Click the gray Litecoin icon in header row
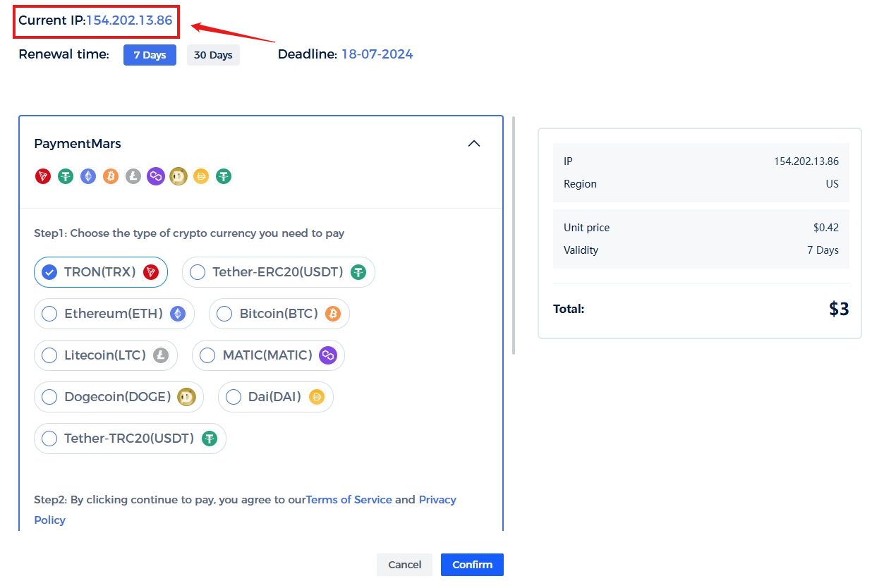 pyautogui.click(x=133, y=176)
